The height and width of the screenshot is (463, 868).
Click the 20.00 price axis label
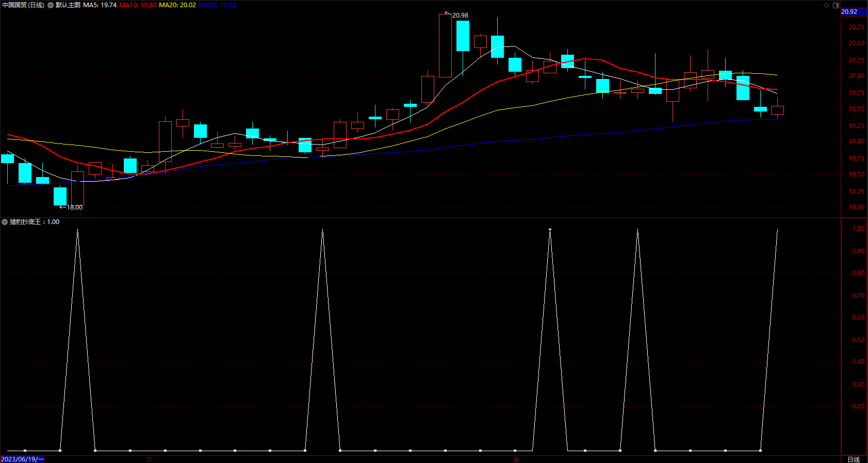pyautogui.click(x=857, y=76)
